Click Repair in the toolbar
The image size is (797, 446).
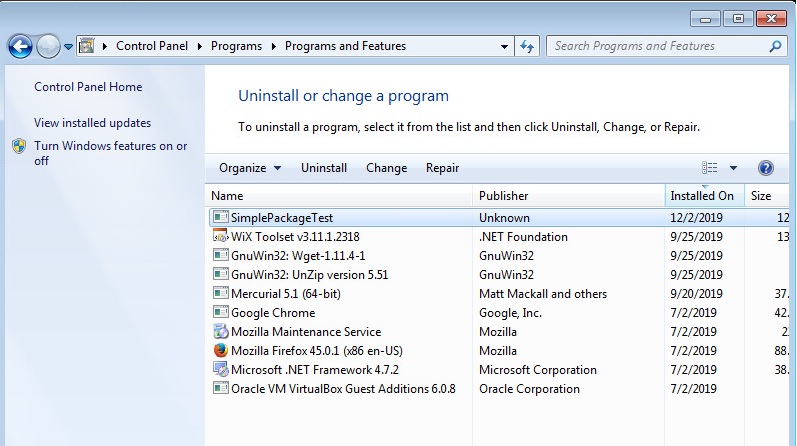pos(442,168)
